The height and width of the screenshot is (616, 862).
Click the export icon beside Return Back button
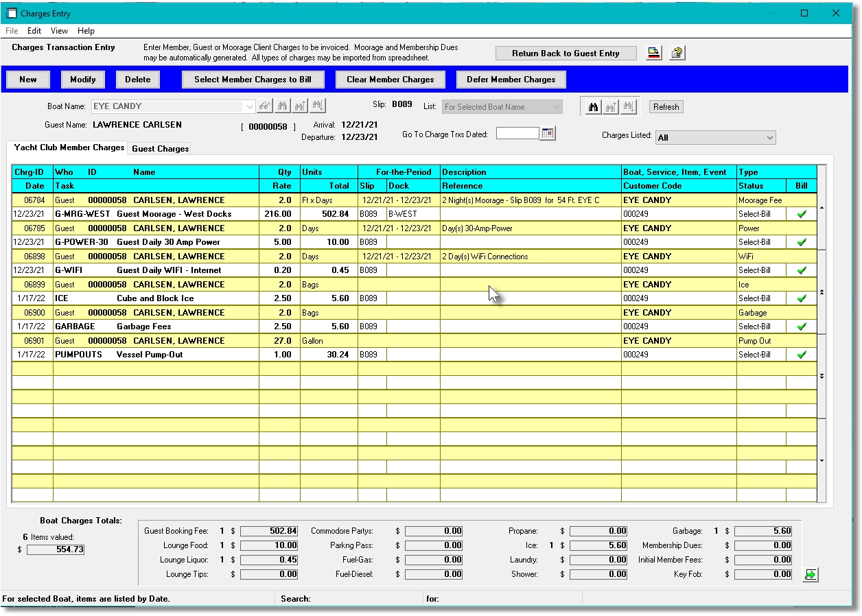coord(654,54)
